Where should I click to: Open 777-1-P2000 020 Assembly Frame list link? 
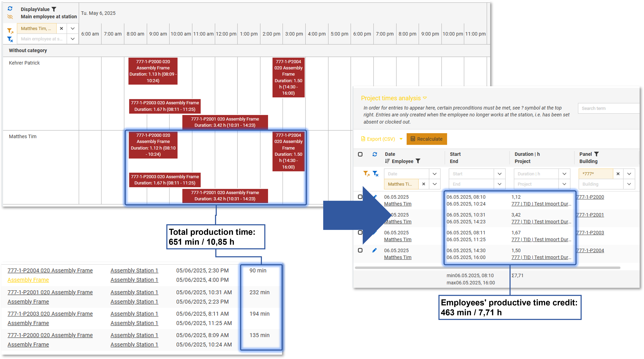click(x=50, y=335)
